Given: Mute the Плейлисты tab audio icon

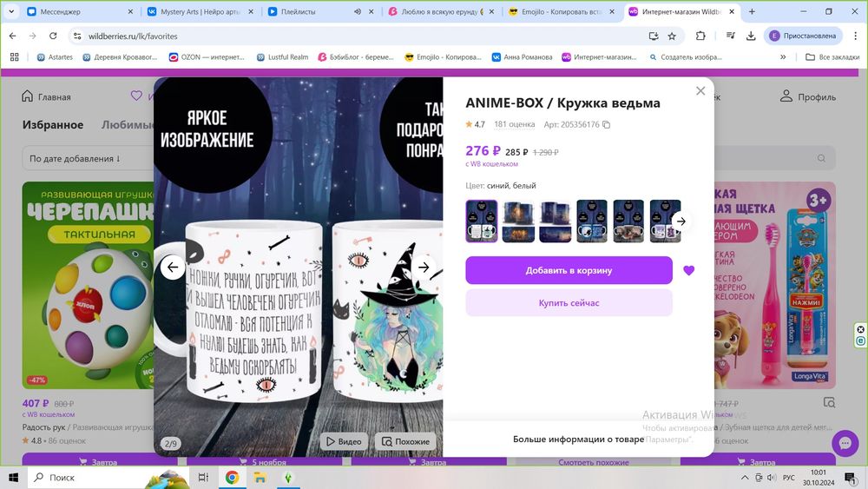Looking at the screenshot, I should tap(358, 11).
